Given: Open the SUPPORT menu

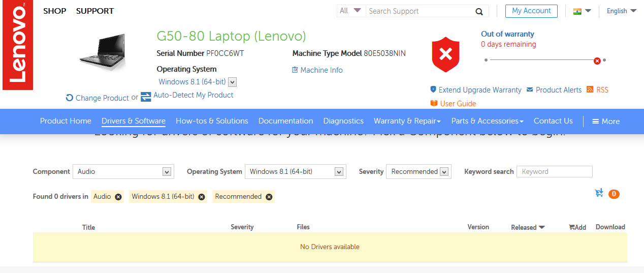Looking at the screenshot, I should (x=95, y=11).
